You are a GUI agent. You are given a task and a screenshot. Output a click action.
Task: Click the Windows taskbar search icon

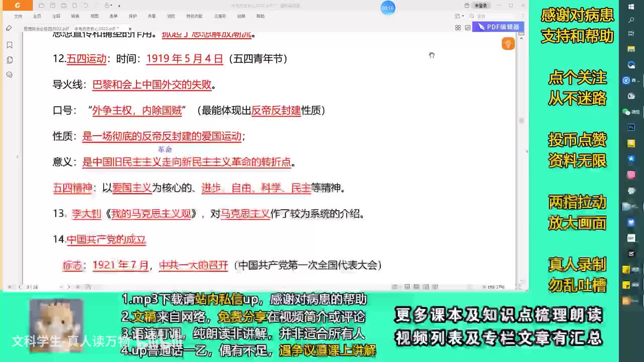tap(631, 20)
